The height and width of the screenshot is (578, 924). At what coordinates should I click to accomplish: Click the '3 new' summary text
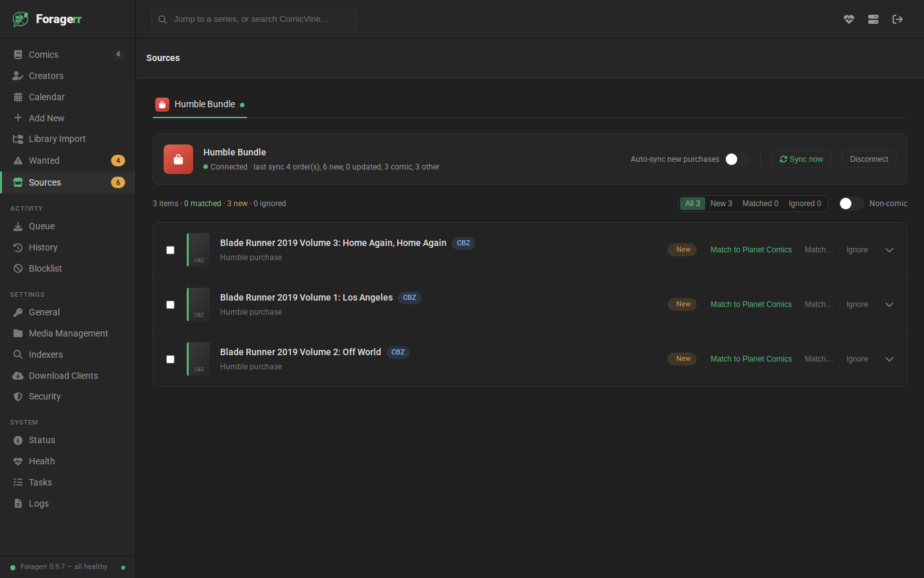(x=237, y=204)
